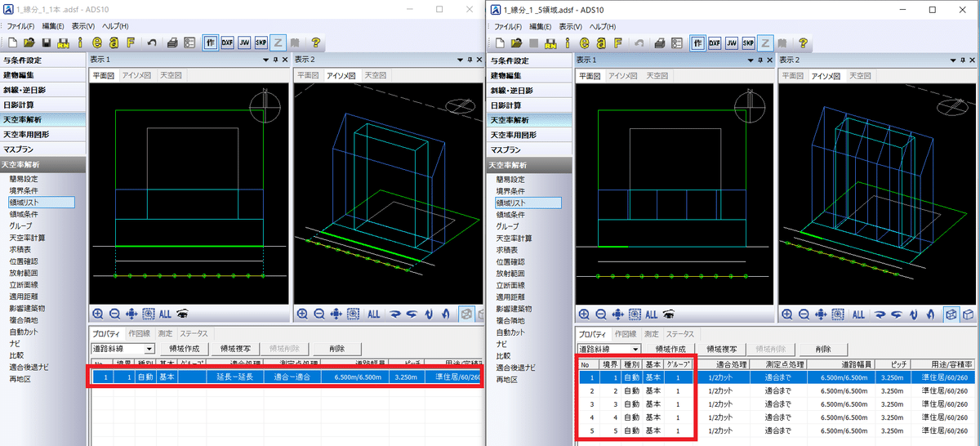Click the eye icon under right window 表示1
The height and width of the screenshot is (446, 980).
point(670,314)
